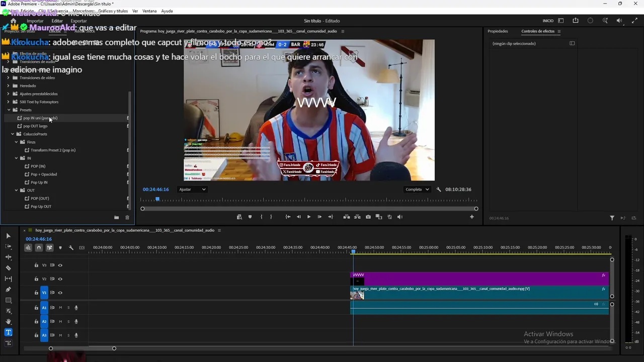The height and width of the screenshot is (362, 644).
Task: Enable voice-over record on A3
Action: coord(76,335)
